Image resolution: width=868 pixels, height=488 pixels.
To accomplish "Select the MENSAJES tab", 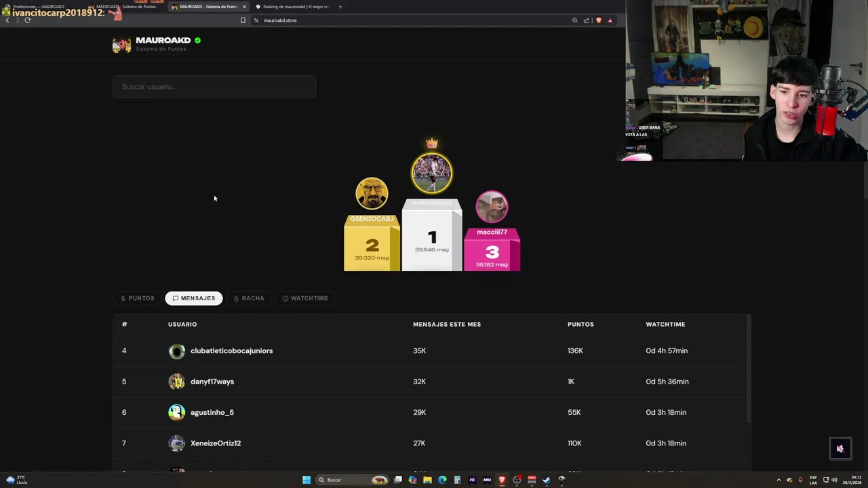I will point(193,298).
